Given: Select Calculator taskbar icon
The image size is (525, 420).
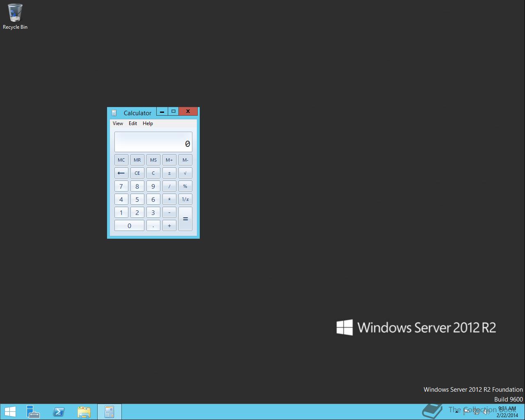Looking at the screenshot, I should pyautogui.click(x=109, y=412).
